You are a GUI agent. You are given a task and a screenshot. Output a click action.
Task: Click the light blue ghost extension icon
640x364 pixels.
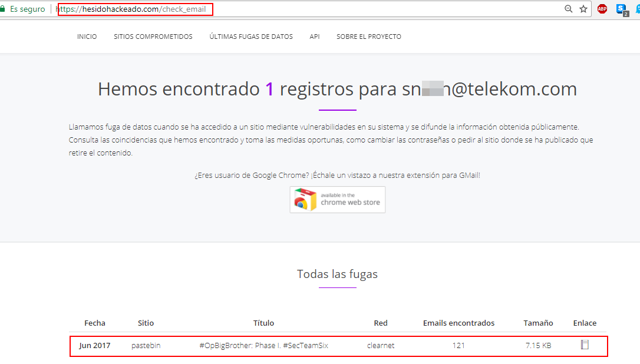pos(637,9)
